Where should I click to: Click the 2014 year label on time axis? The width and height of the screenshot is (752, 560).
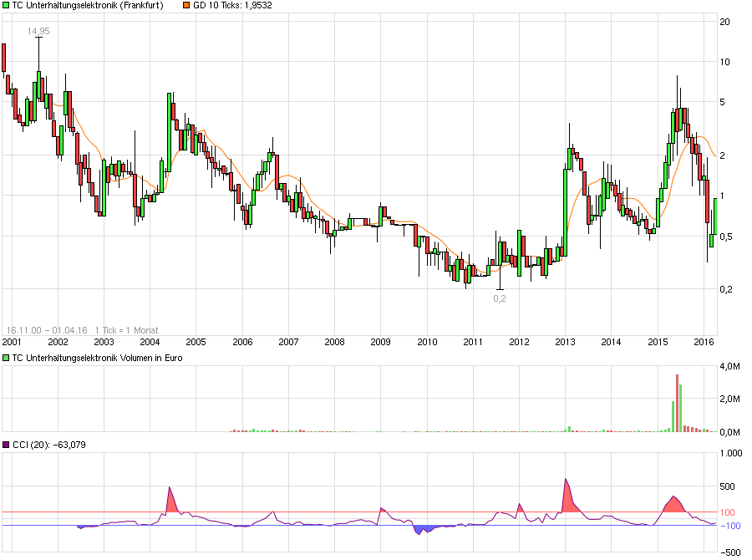click(x=611, y=342)
